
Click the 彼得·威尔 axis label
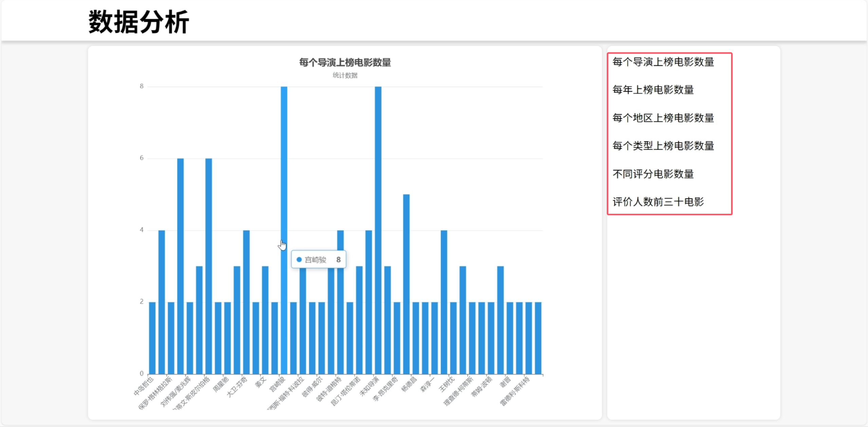click(x=312, y=387)
